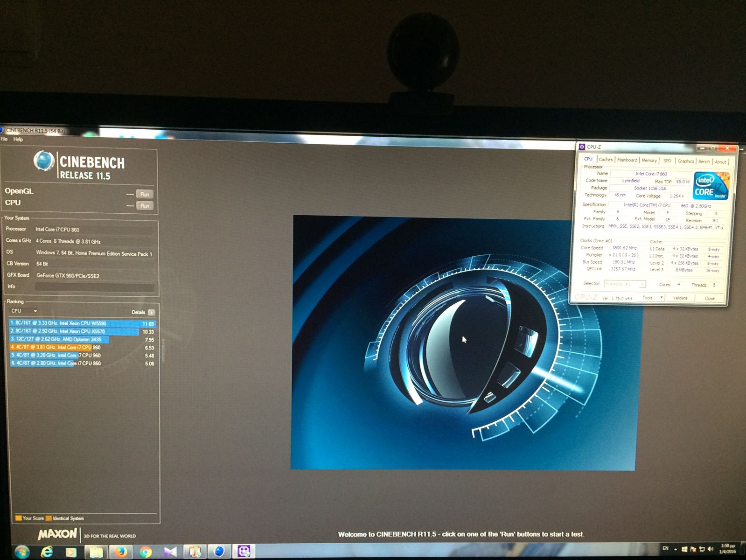Launch Internet Explorer from the taskbar

[47, 552]
